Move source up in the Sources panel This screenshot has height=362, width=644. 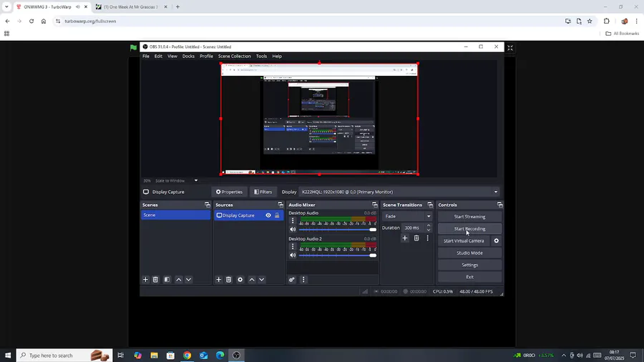point(252,280)
